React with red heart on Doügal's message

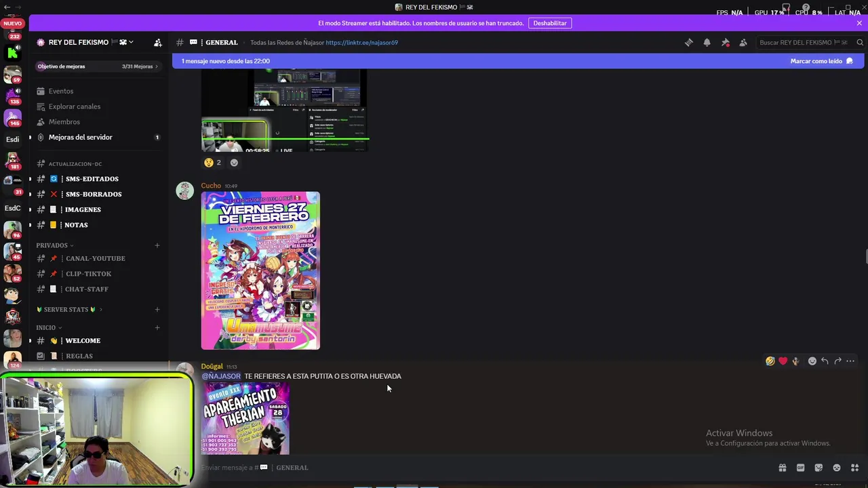[783, 361]
